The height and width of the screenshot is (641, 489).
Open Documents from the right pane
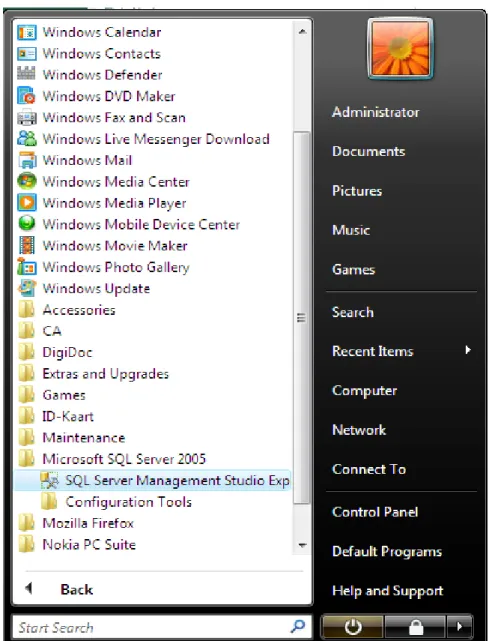tap(368, 152)
